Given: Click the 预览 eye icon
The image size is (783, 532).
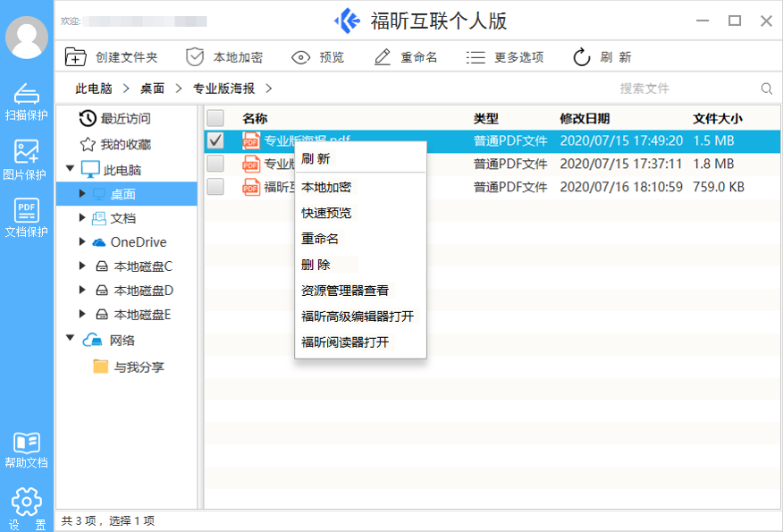Looking at the screenshot, I should [x=300, y=57].
